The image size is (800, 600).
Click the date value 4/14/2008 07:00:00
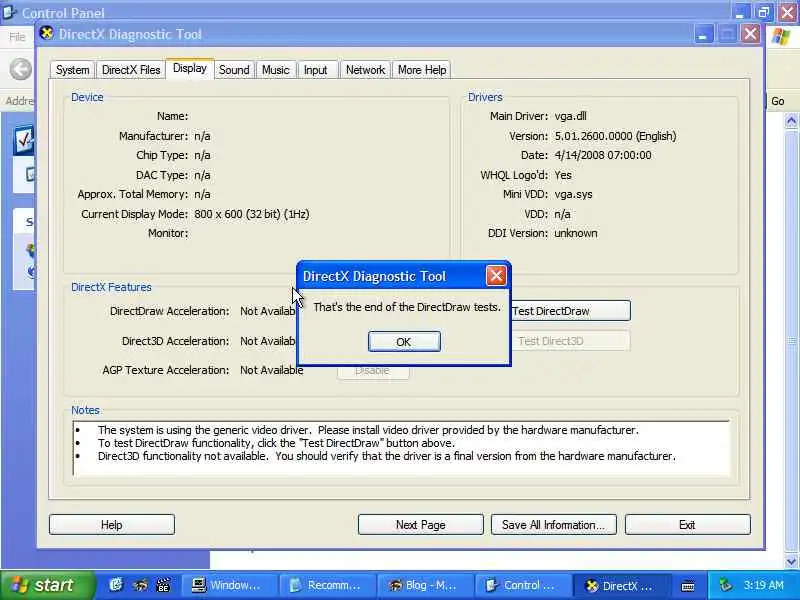pos(603,155)
